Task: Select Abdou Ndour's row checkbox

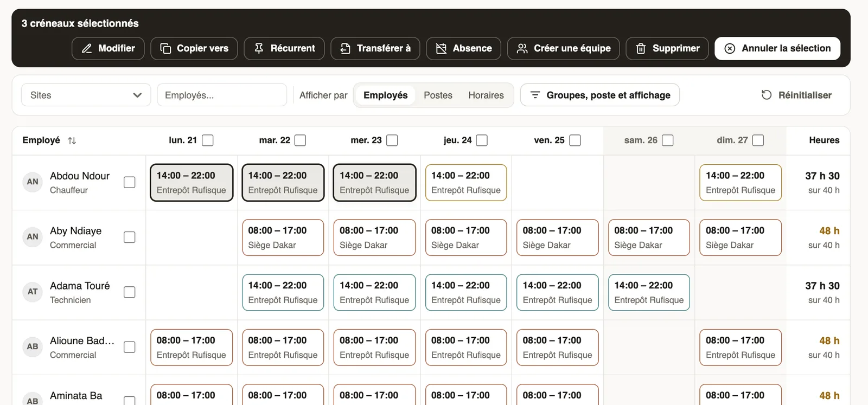Action: 129,182
